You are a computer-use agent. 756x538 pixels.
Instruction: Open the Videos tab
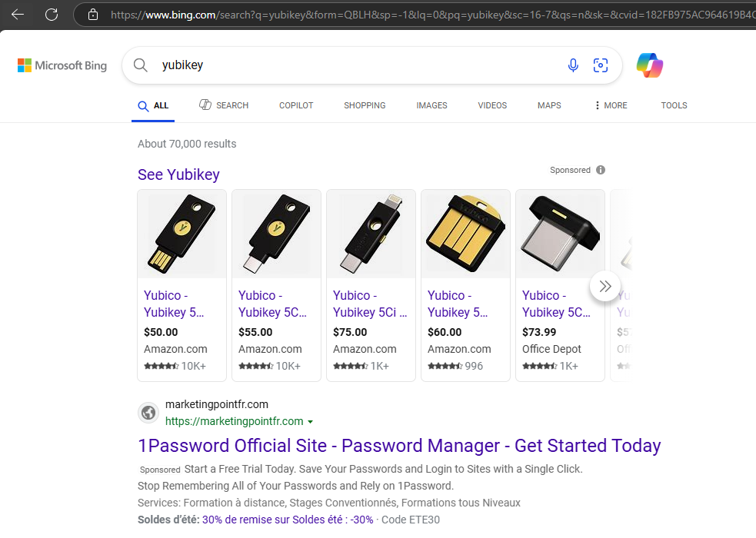(492, 105)
